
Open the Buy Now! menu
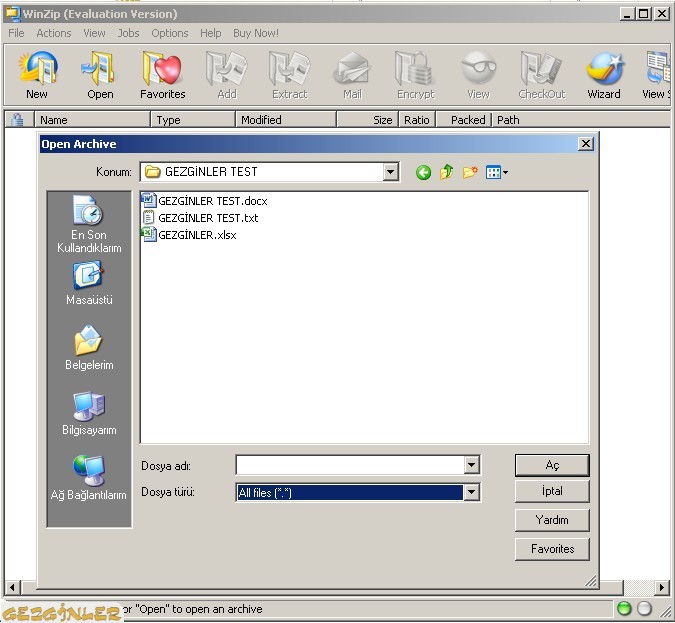coord(256,33)
